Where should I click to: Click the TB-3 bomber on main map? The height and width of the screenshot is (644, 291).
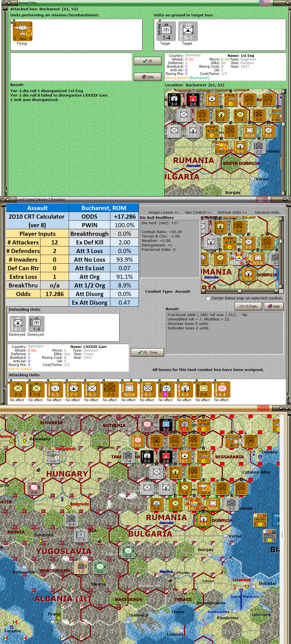pyautogui.click(x=232, y=441)
